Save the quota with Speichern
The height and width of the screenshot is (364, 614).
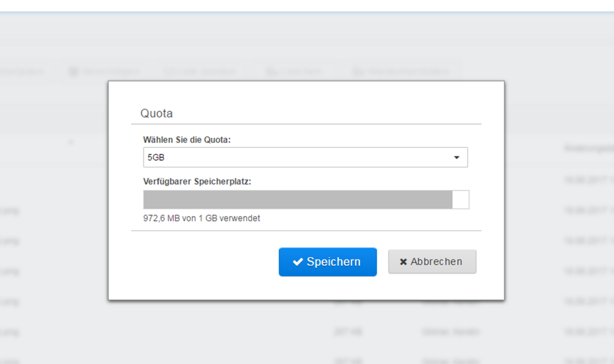328,262
